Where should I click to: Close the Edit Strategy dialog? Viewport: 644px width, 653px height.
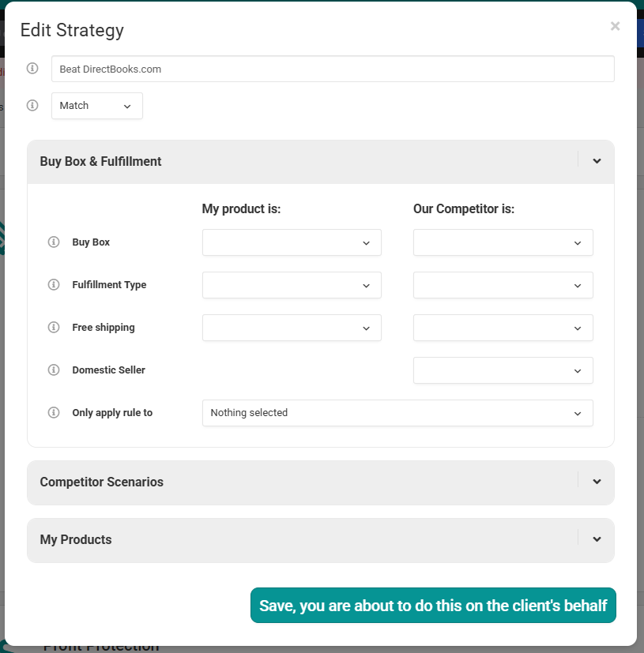coord(616,26)
